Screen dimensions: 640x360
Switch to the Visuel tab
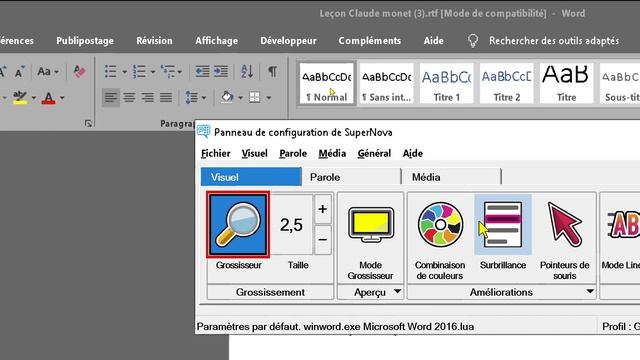(251, 177)
